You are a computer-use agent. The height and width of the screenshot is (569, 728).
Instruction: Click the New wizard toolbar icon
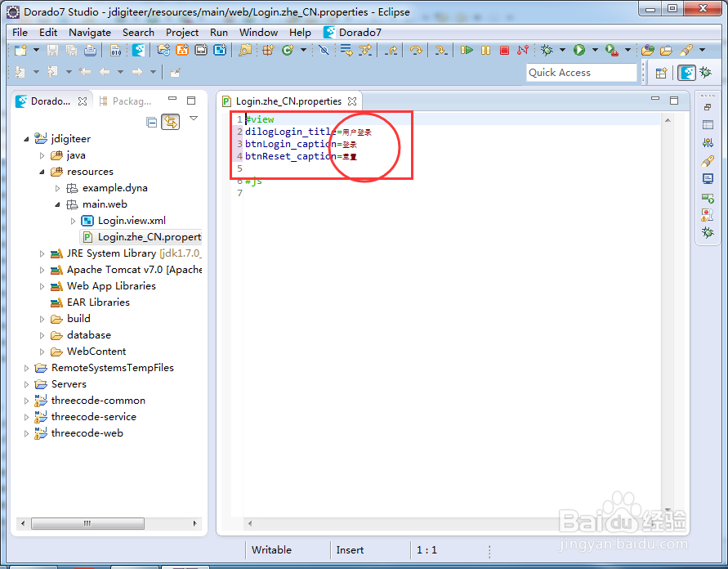(20, 50)
